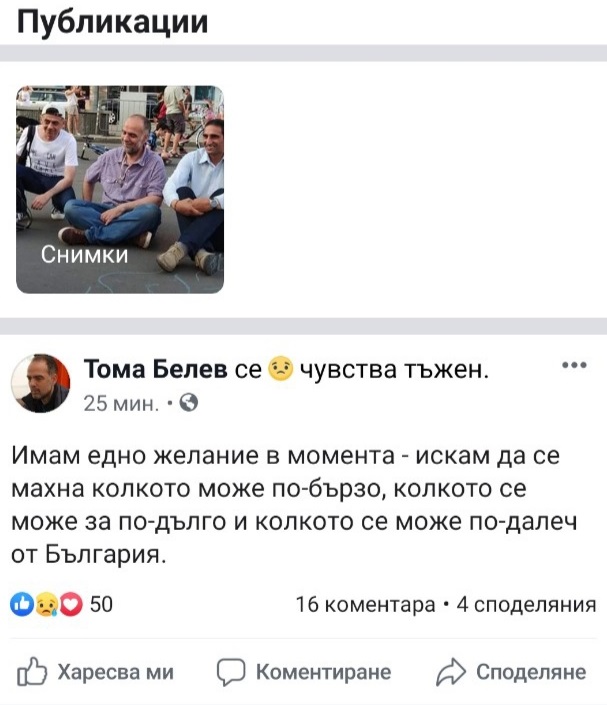
Task: Click the arrow icon beside Споделяне
Action: (x=451, y=672)
